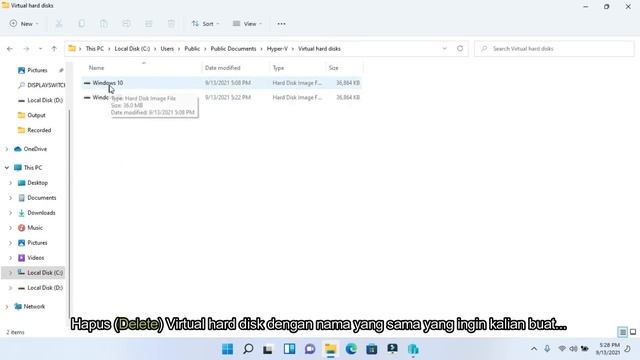Switch to Large icons view icon
Viewport: 640px width, 360px height.
(633, 332)
